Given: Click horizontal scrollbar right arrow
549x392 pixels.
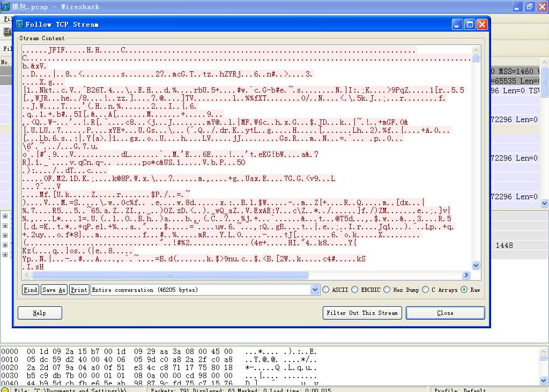Looking at the screenshot, I should pyautogui.click(x=466, y=275).
